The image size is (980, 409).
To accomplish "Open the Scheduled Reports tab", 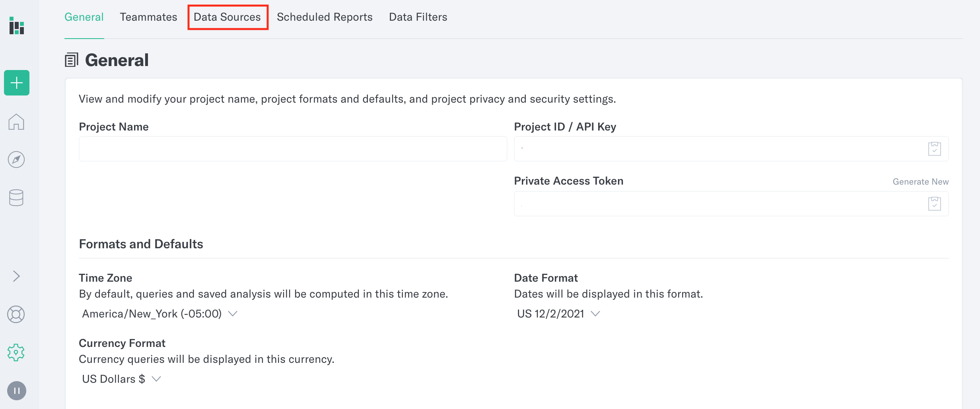I will [x=325, y=17].
